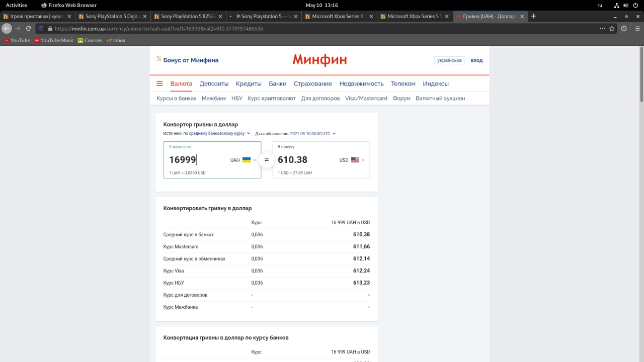
Task: Select the Индексы main menu item
Action: (x=436, y=83)
